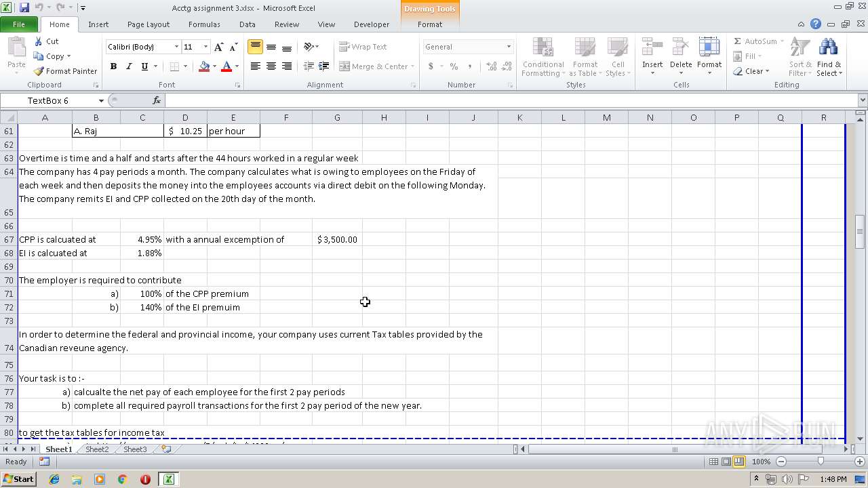Open Conditional Formatting menu
The height and width of the screenshot is (488, 868).
[x=542, y=58]
